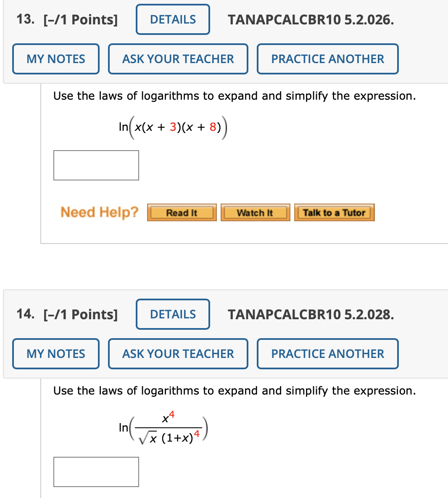Open DETAILS for question 14
This screenshot has height=498, width=448.
172,314
